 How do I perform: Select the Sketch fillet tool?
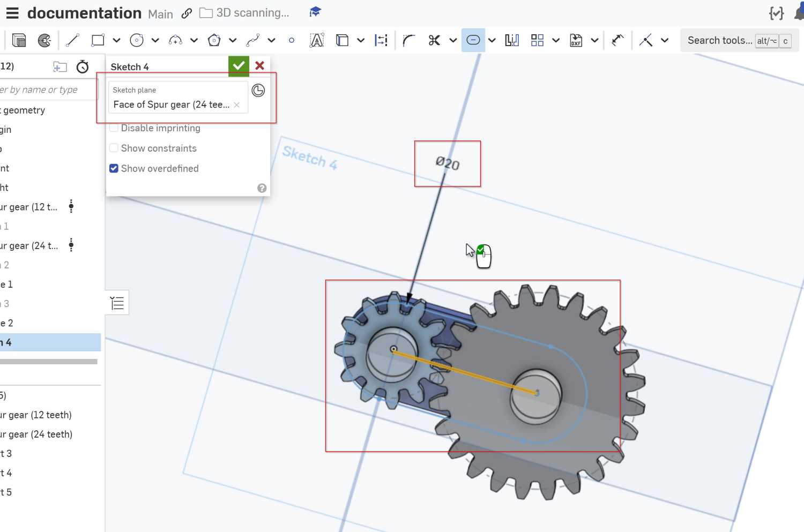point(409,40)
